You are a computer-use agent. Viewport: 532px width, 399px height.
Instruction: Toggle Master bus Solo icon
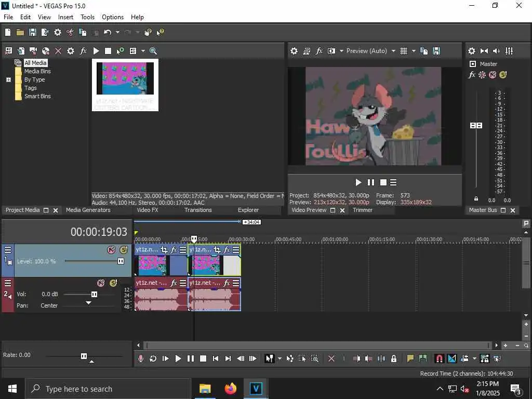click(503, 75)
